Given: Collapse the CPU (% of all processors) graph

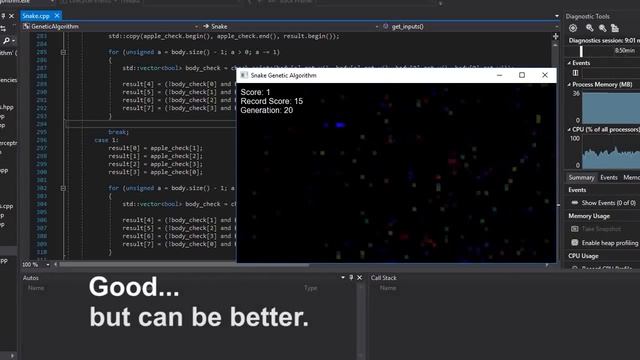Looking at the screenshot, I should click(x=569, y=129).
